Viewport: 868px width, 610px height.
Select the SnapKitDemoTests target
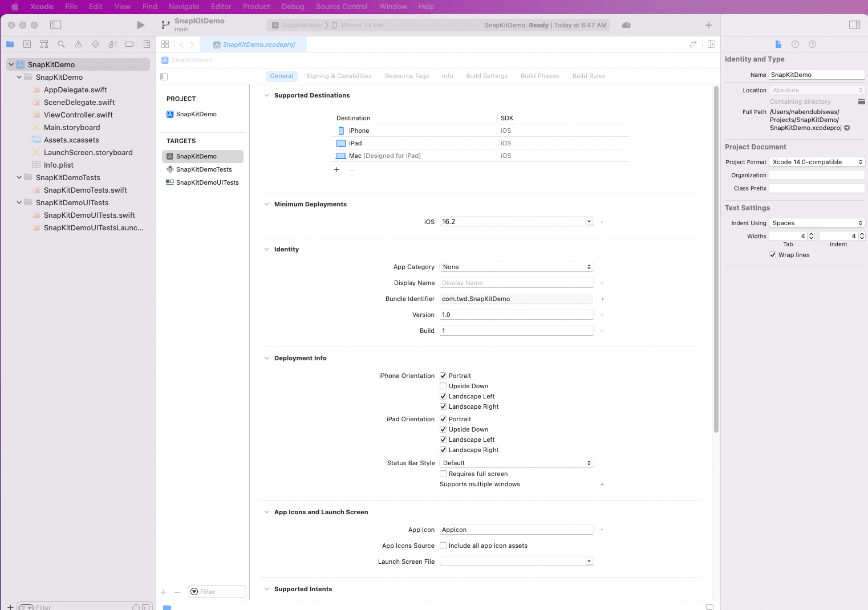202,169
